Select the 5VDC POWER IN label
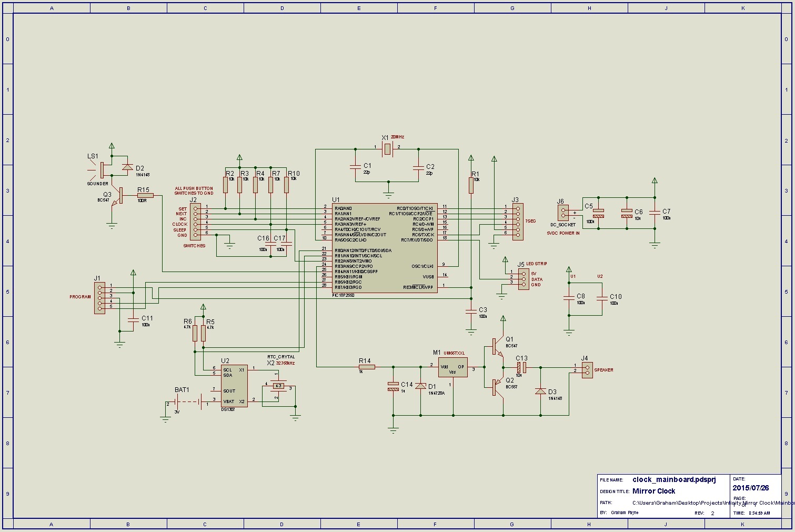 pos(563,233)
